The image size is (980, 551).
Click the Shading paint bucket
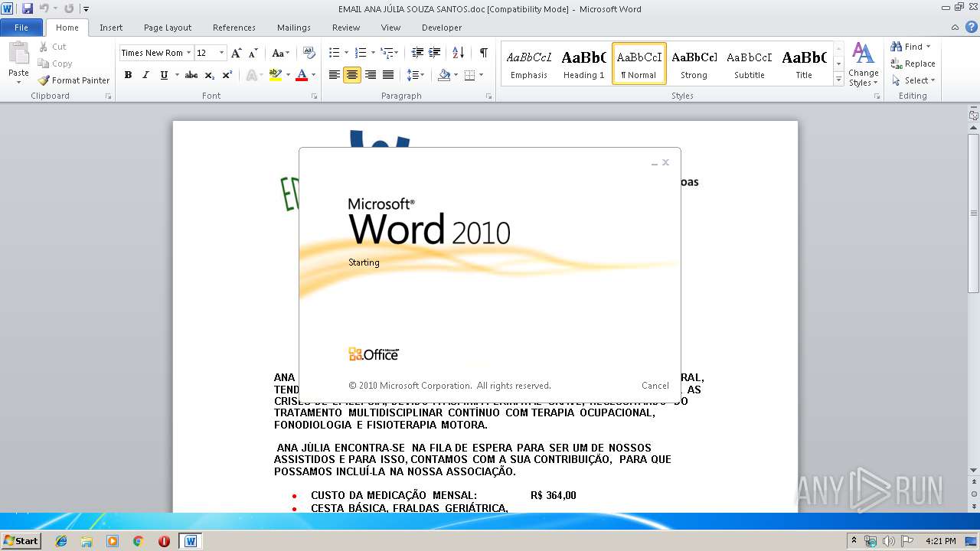pos(444,75)
